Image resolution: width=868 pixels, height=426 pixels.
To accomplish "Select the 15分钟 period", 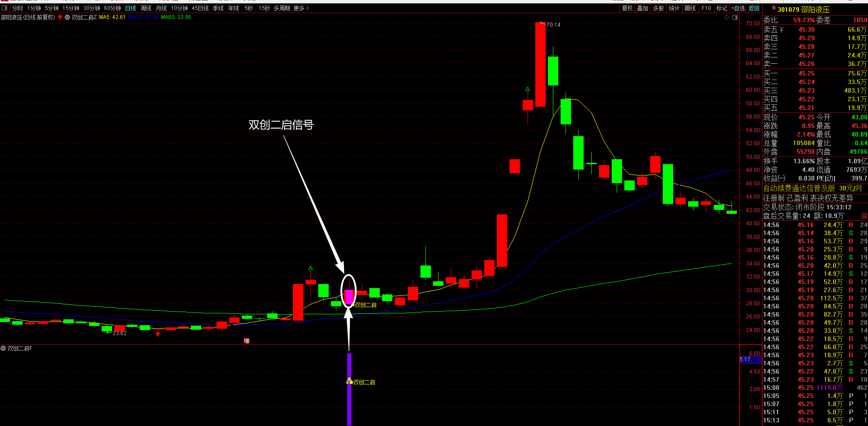I will pos(71,8).
